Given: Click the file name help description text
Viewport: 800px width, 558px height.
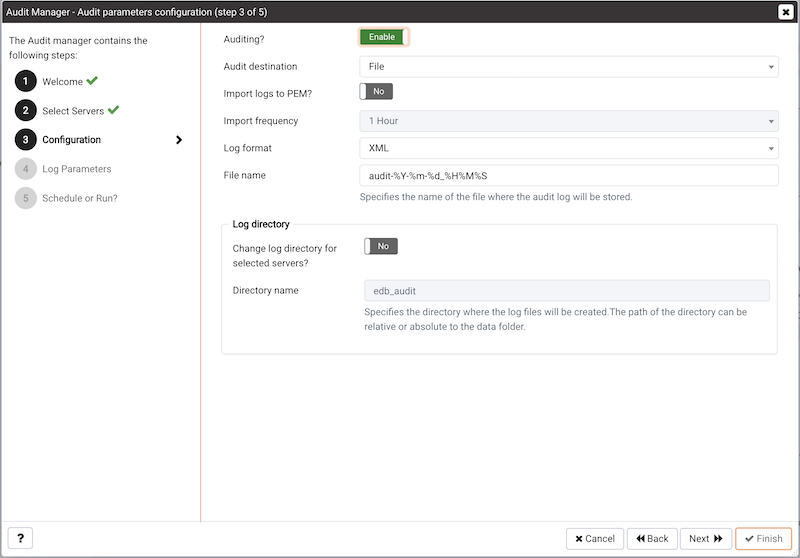Looking at the screenshot, I should (496, 197).
